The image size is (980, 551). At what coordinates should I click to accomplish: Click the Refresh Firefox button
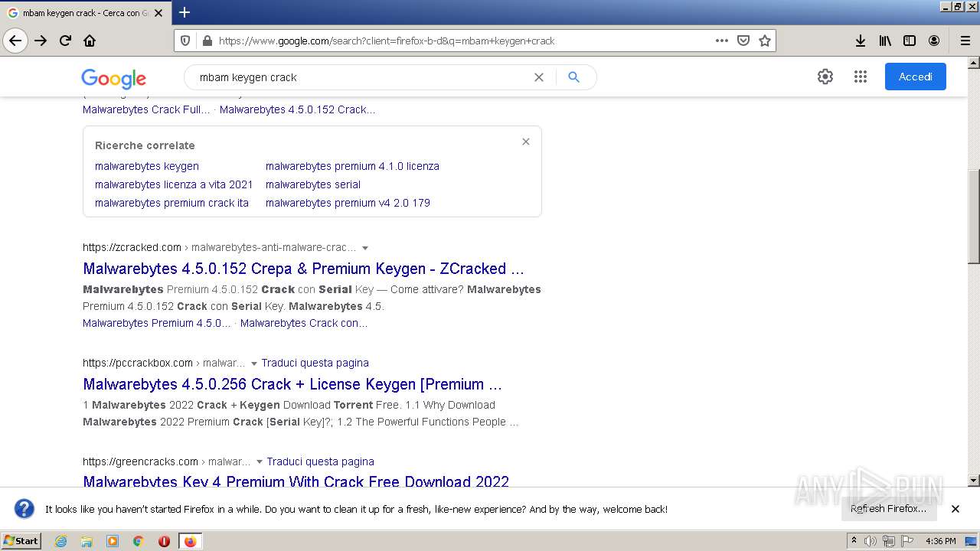888,508
